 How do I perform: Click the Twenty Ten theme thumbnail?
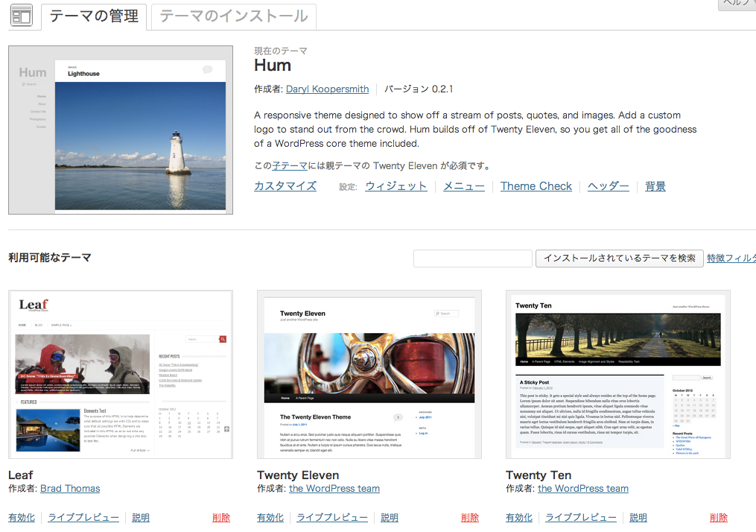click(618, 374)
